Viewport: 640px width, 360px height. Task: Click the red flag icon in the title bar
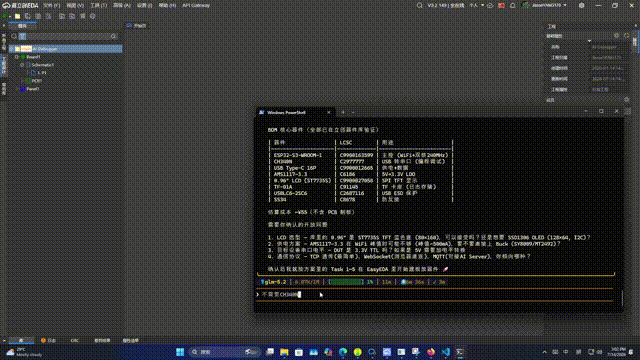tap(501, 5)
